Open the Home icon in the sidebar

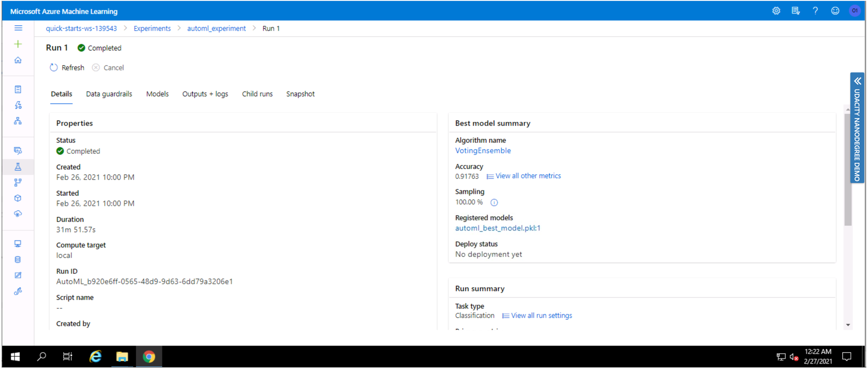click(18, 60)
